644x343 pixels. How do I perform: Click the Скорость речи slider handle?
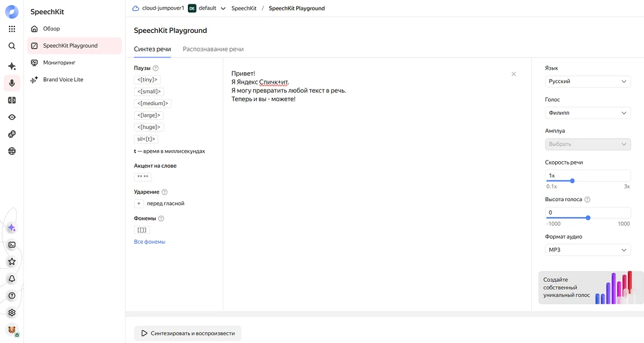coord(572,181)
